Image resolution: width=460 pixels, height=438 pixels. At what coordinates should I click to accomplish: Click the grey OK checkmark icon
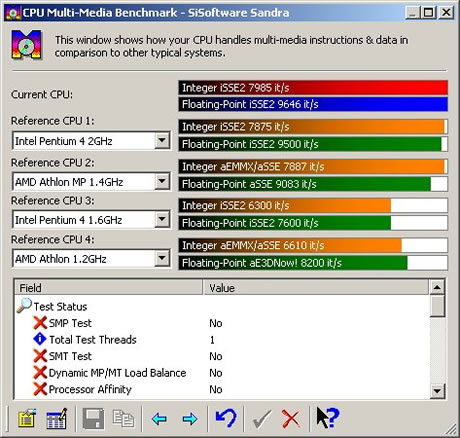coord(262,419)
